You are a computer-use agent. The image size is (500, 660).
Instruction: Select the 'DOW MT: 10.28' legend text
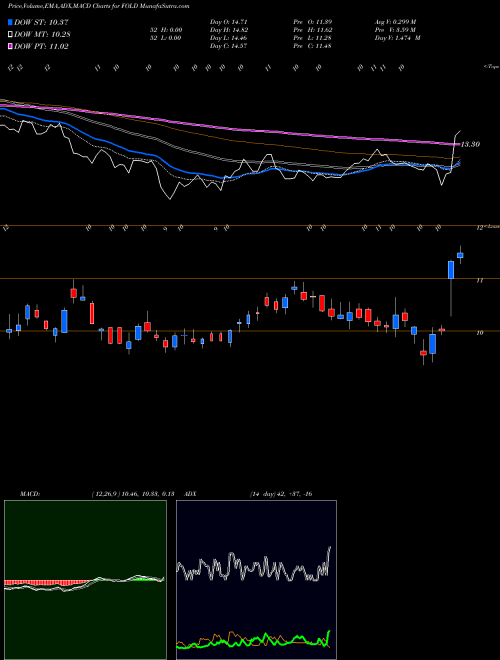click(42, 35)
